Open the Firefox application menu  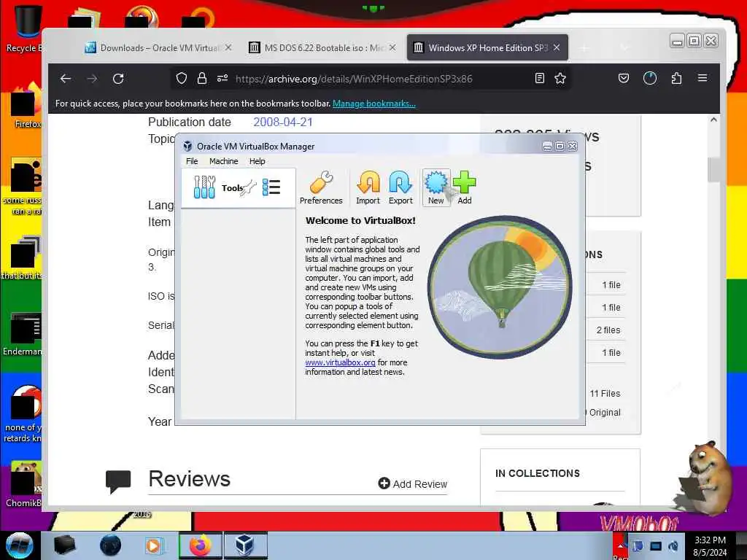pyautogui.click(x=703, y=78)
